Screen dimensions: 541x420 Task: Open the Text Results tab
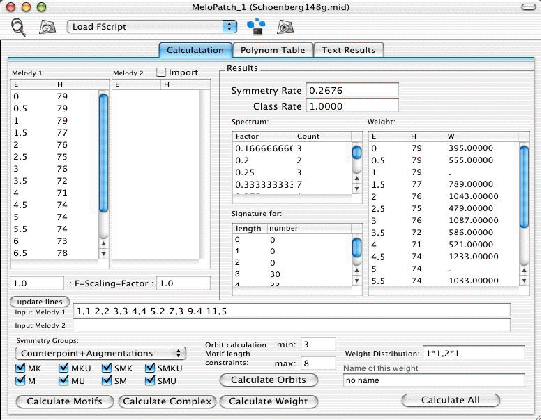click(348, 50)
